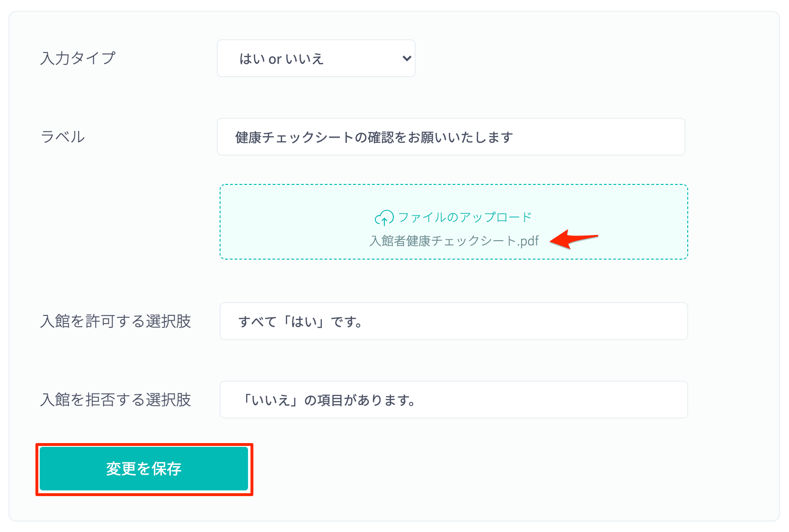This screenshot has width=789, height=532.
Task: Click the chevron arrow of 入力タイプ select
Action: [407, 59]
